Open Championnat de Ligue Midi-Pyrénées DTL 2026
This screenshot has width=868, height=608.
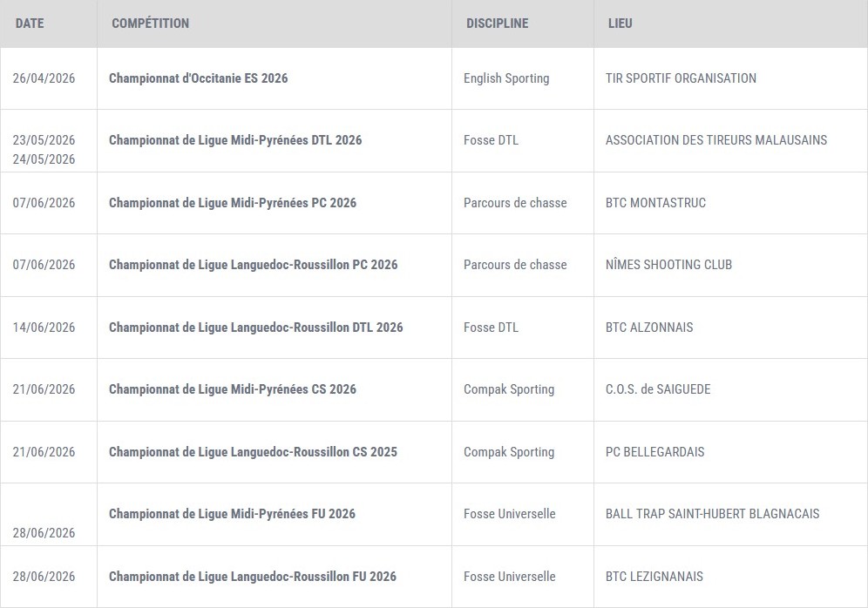234,140
